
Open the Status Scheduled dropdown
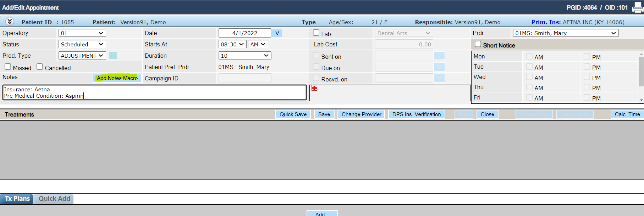pyautogui.click(x=82, y=44)
